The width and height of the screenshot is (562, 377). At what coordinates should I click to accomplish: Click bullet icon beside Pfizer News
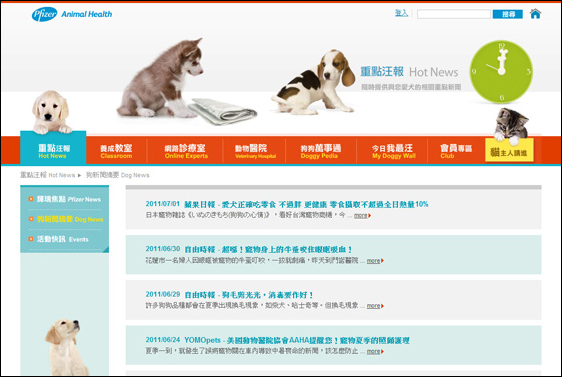tap(31, 199)
